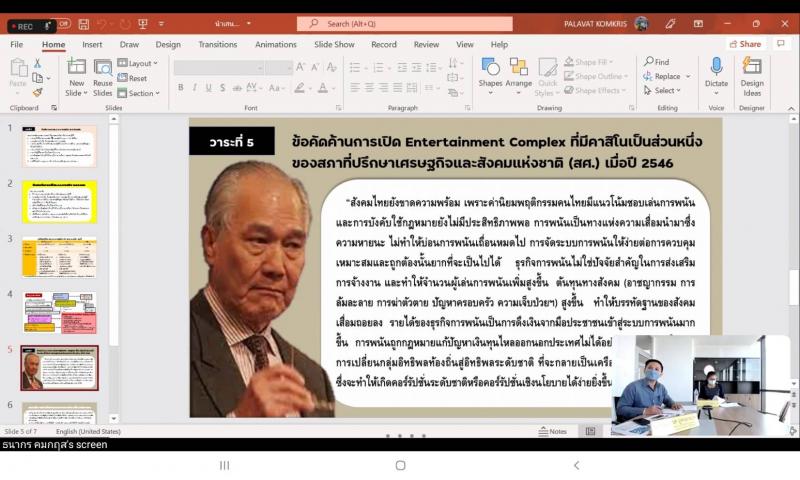Switch to the Review tab
This screenshot has height=480, width=800.
[x=426, y=44]
